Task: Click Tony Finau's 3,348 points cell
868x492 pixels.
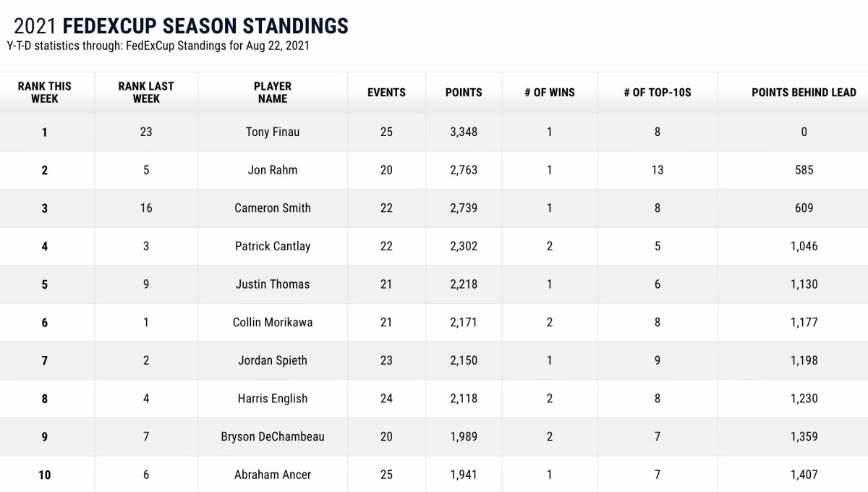Action: tap(464, 132)
